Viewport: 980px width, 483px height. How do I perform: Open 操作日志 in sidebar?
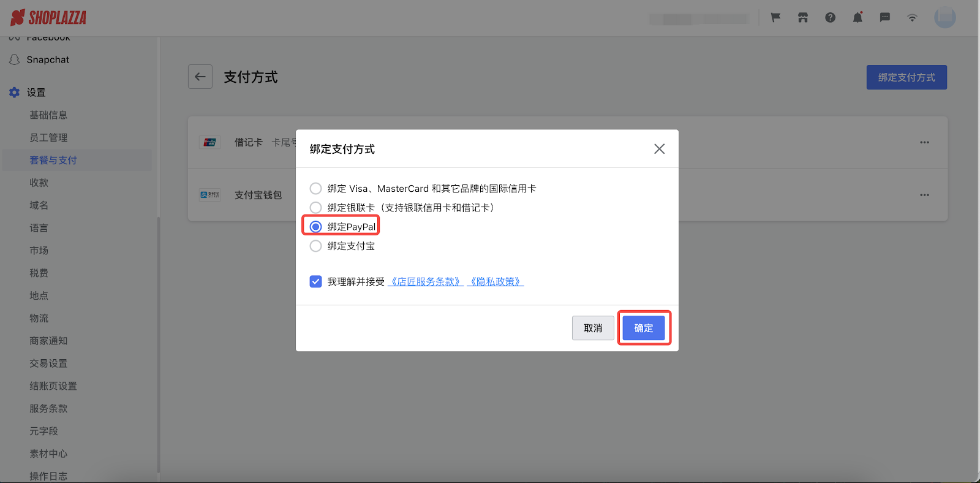[x=48, y=476]
